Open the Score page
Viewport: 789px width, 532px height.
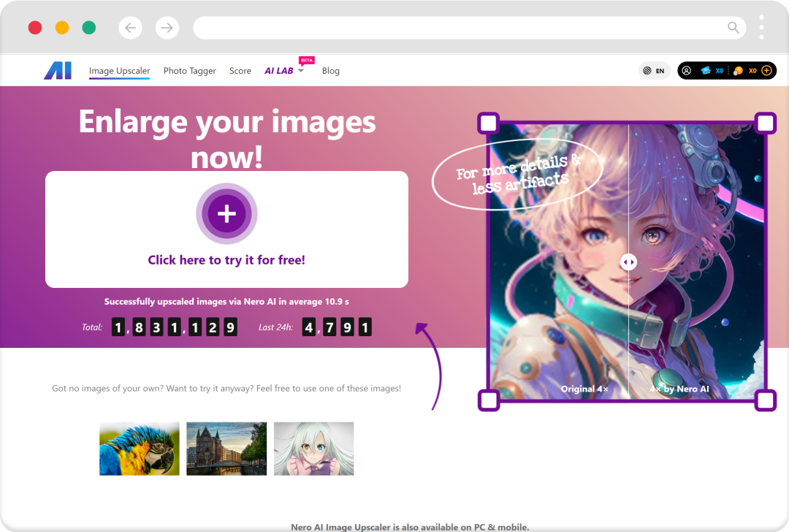click(240, 71)
